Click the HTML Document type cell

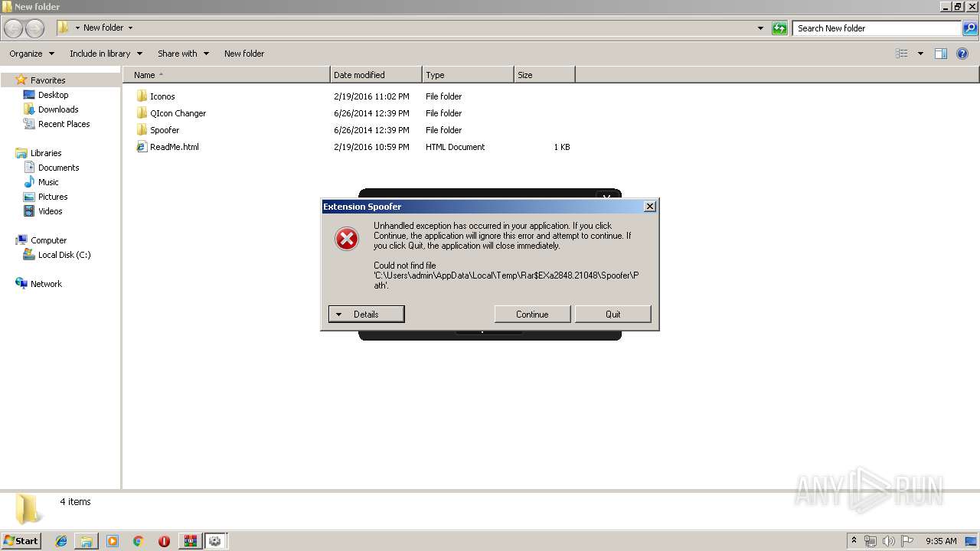[455, 147]
